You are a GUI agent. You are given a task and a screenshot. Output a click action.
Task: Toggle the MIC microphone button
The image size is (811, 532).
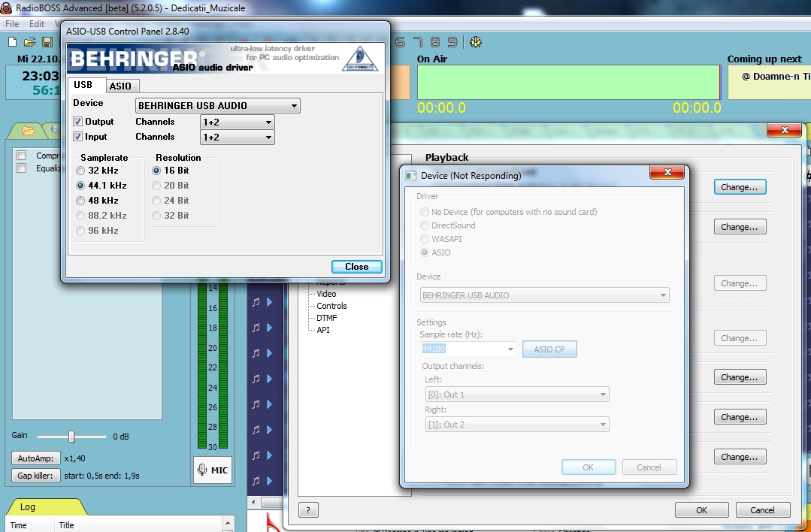[213, 470]
